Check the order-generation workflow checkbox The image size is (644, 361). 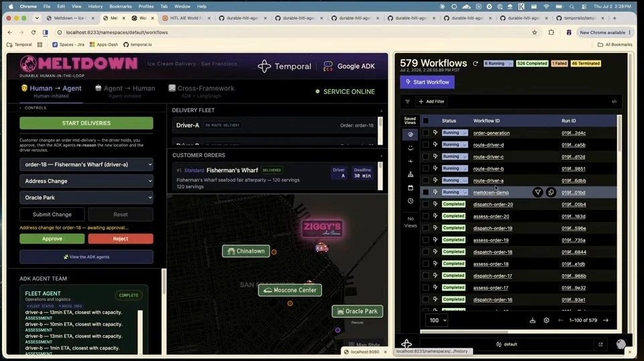click(426, 133)
